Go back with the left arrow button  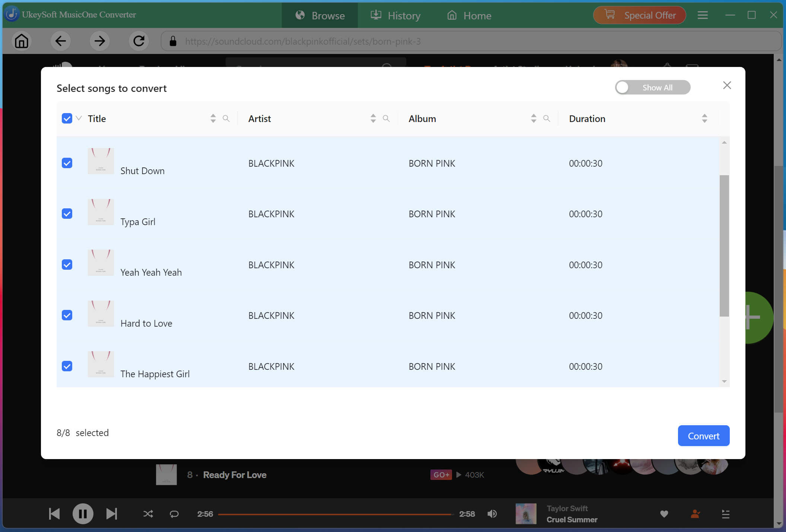pos(61,41)
